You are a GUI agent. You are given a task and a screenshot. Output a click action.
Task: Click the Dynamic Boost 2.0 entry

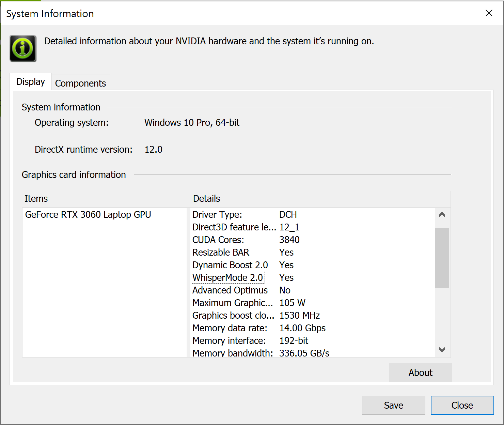point(230,265)
